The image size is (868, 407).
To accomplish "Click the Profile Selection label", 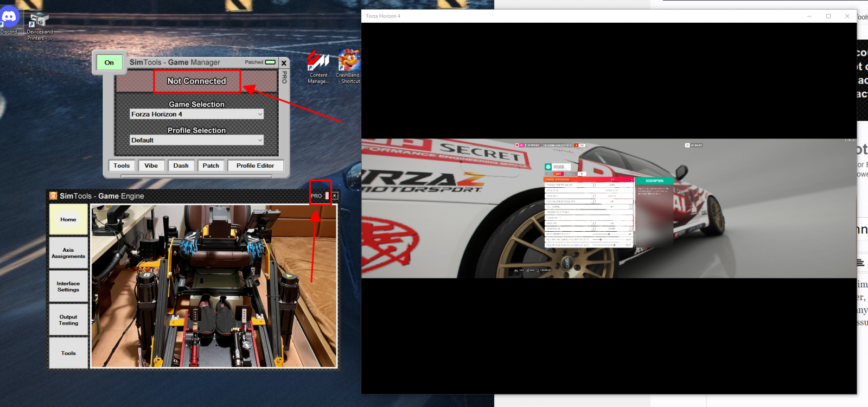I will pyautogui.click(x=196, y=130).
